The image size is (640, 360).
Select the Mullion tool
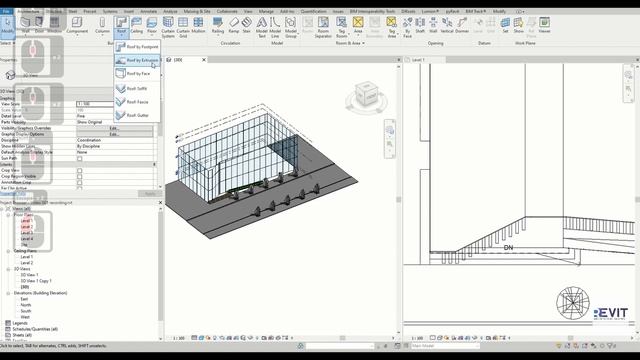tap(198, 25)
